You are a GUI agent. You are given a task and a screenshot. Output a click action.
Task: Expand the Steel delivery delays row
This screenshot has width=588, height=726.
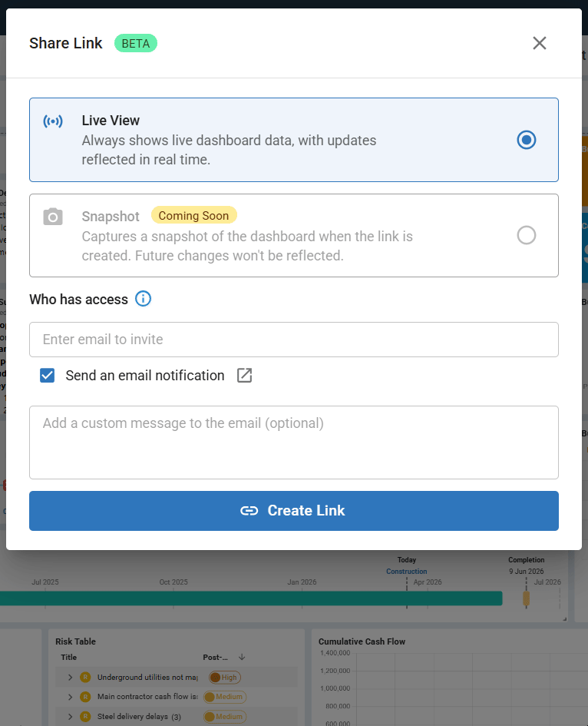(x=70, y=717)
